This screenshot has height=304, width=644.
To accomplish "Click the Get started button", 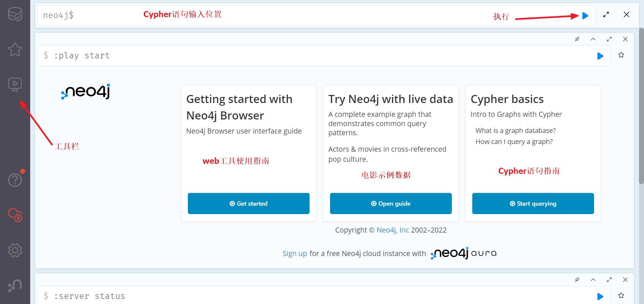I will point(249,203).
